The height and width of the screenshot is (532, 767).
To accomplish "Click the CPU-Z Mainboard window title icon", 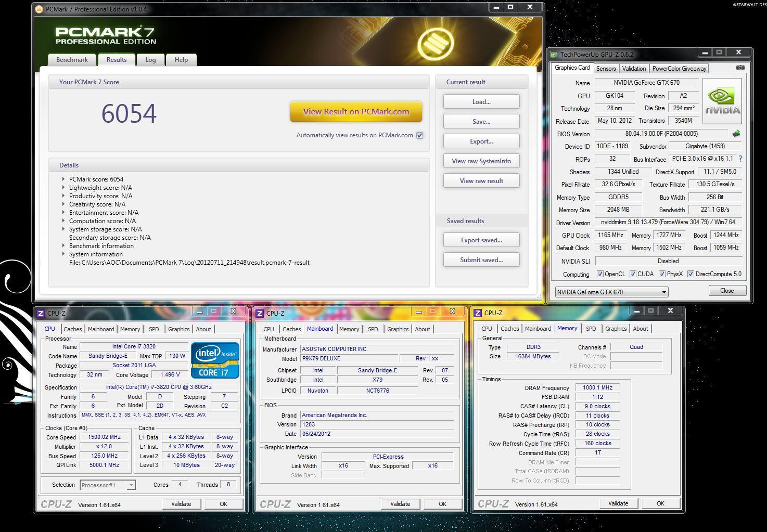I will [260, 313].
